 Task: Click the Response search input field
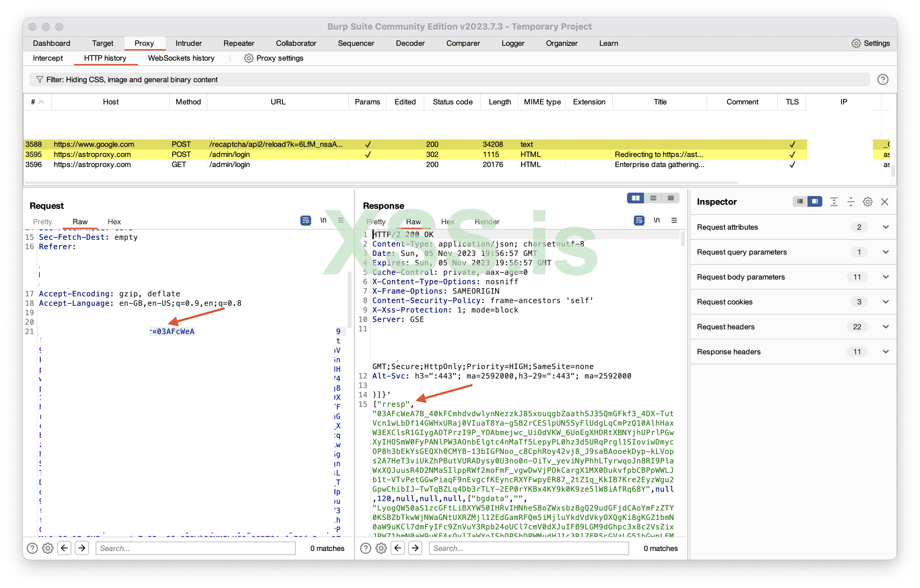pos(528,548)
